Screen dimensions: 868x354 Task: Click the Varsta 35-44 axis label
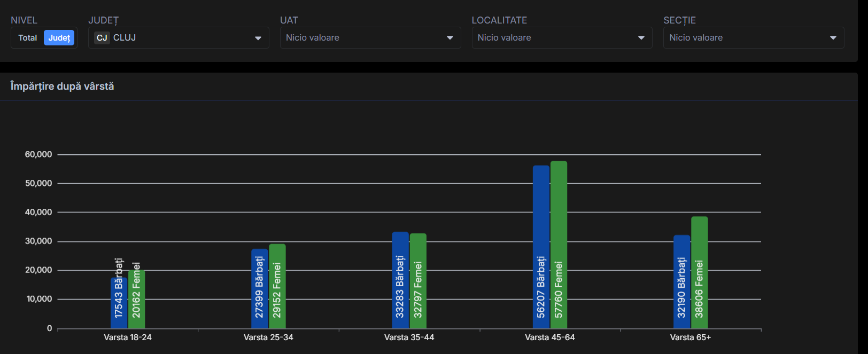coord(409,337)
